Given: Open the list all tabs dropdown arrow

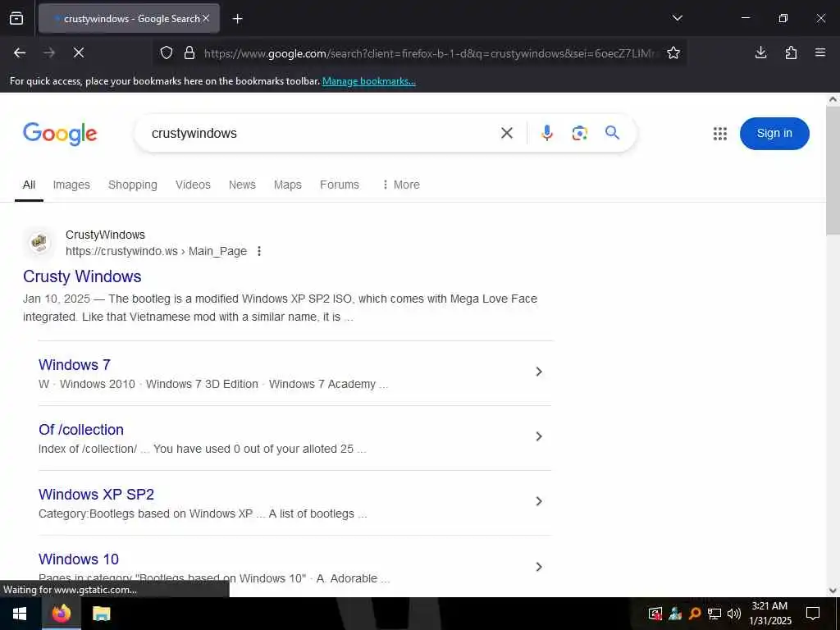Looking at the screenshot, I should pos(677,18).
